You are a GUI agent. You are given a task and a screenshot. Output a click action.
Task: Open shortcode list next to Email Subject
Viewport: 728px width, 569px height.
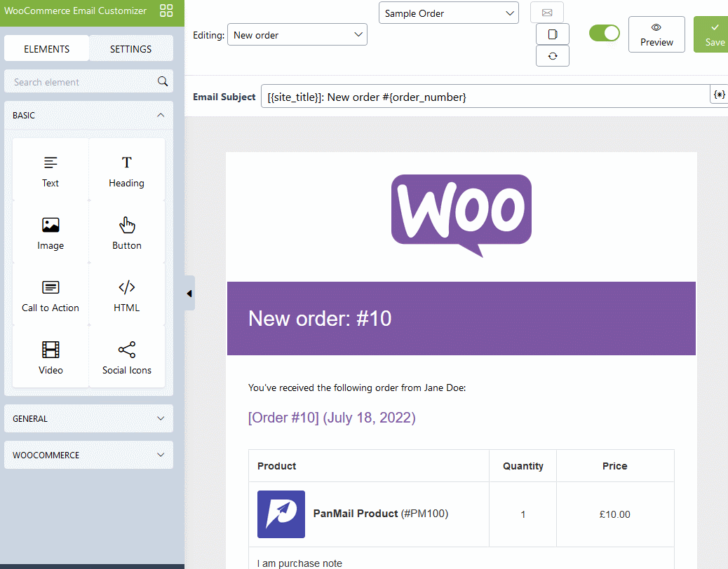coord(719,95)
